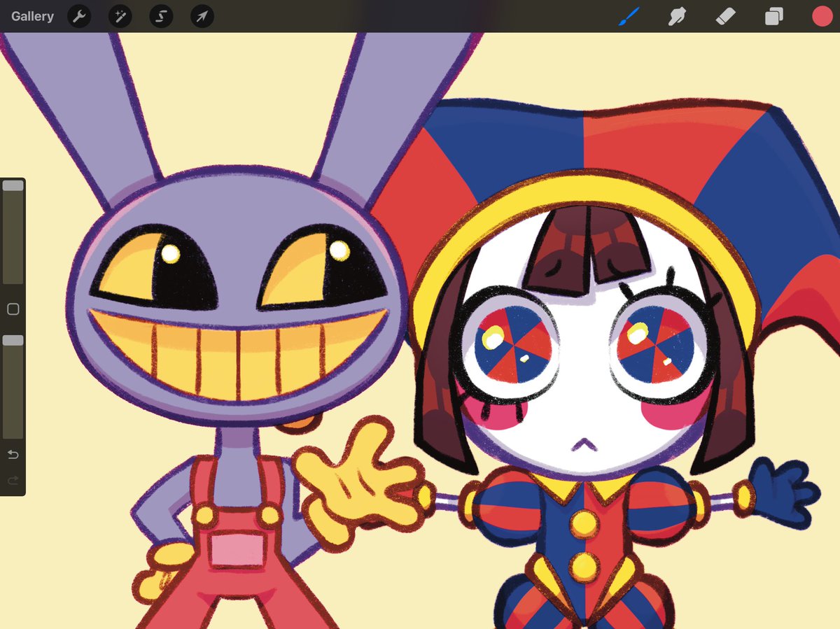The height and width of the screenshot is (629, 840).
Task: Open the active color picker
Action: [x=820, y=16]
